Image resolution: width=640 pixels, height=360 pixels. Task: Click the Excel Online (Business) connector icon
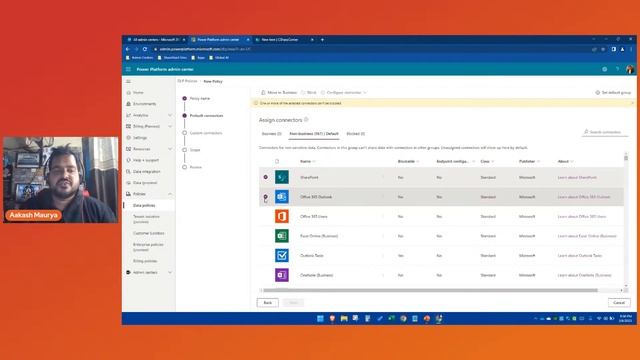282,236
